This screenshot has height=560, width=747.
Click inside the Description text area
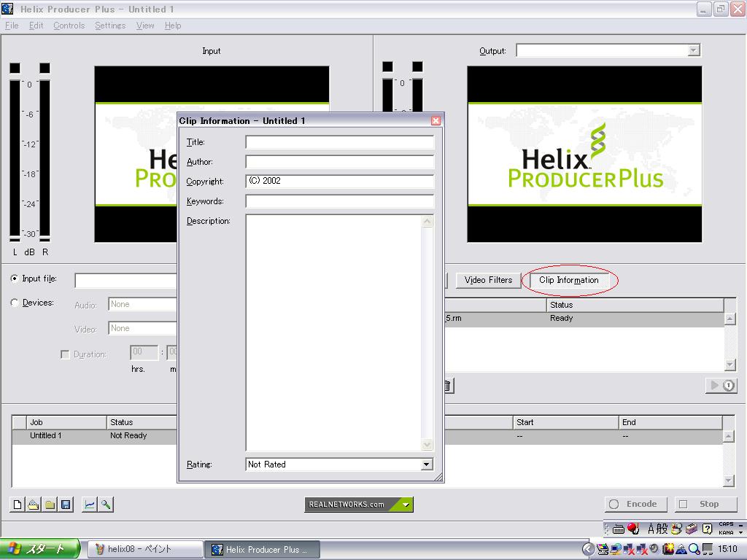(333, 332)
